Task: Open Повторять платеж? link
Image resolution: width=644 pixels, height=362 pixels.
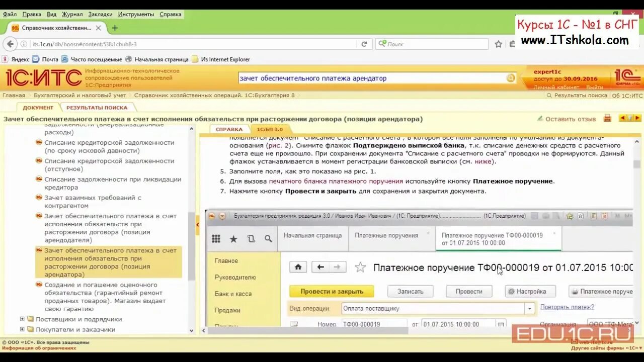Action: [567, 307]
